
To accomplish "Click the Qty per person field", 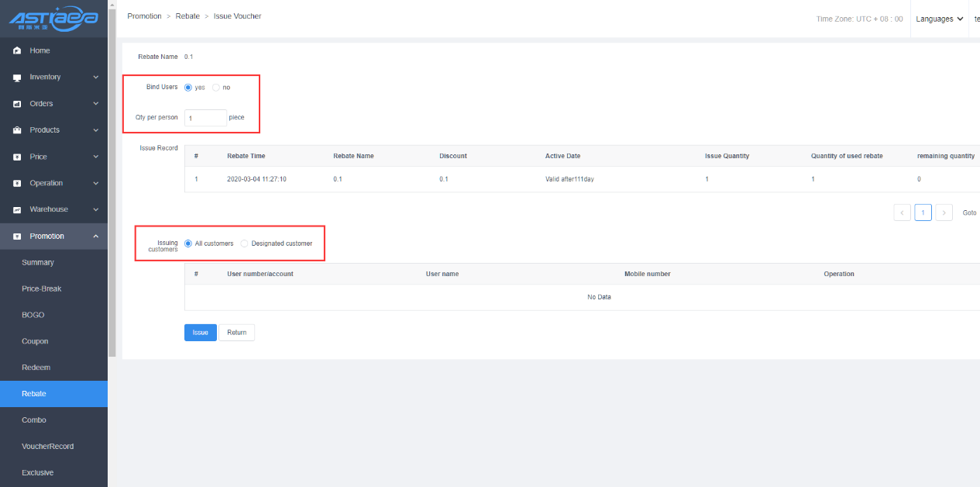I will (205, 118).
